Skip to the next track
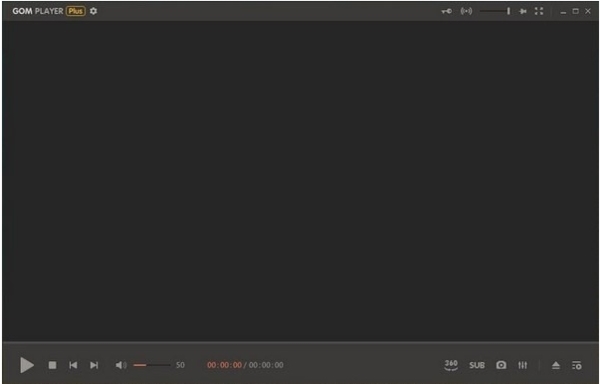The image size is (600, 384). pyautogui.click(x=94, y=365)
